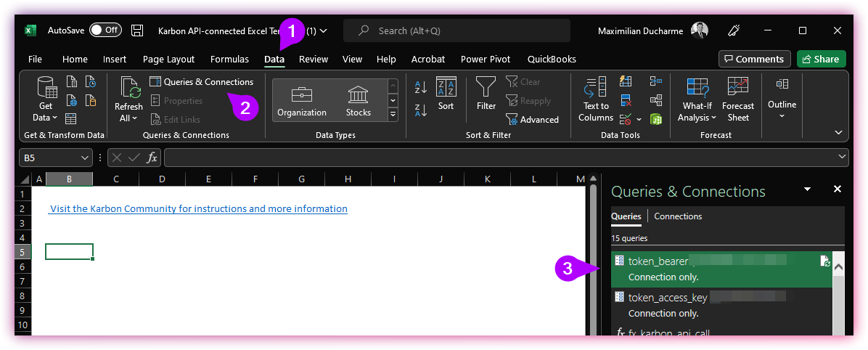Click the Insert Function fx icon
The height and width of the screenshot is (350, 868).
click(x=152, y=158)
